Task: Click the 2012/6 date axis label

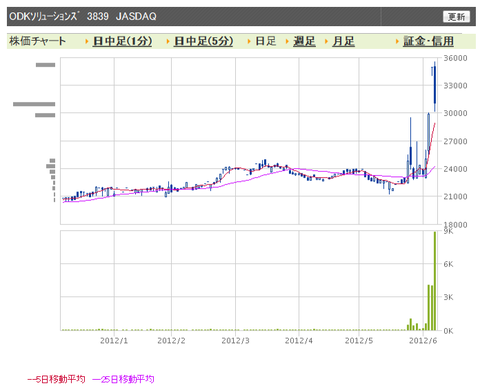Action: click(423, 341)
